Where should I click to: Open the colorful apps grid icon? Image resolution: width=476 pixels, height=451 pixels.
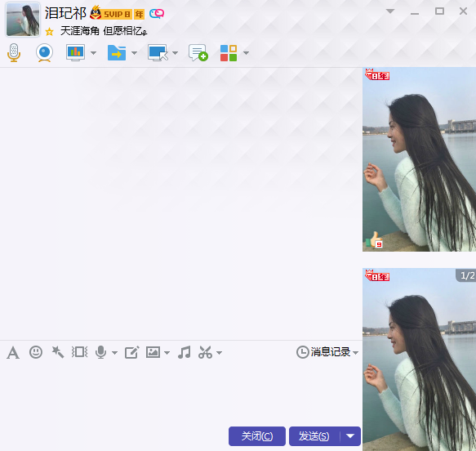tap(229, 53)
